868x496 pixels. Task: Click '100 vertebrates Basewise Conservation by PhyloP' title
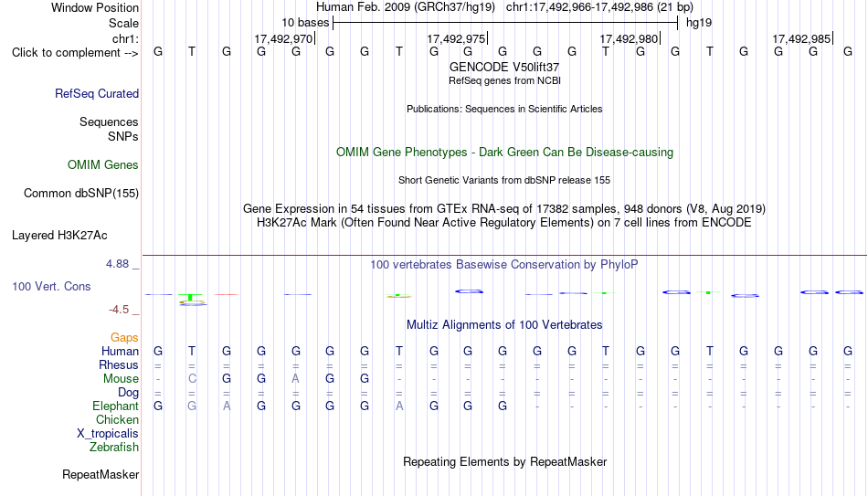[504, 265]
